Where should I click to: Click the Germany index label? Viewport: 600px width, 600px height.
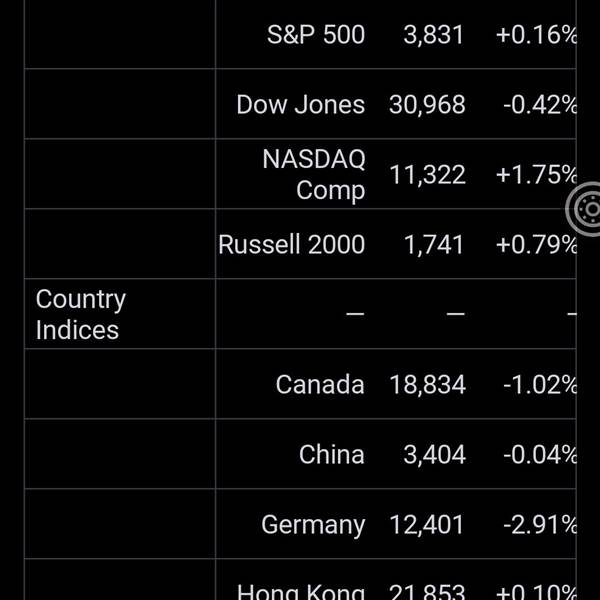point(313,525)
